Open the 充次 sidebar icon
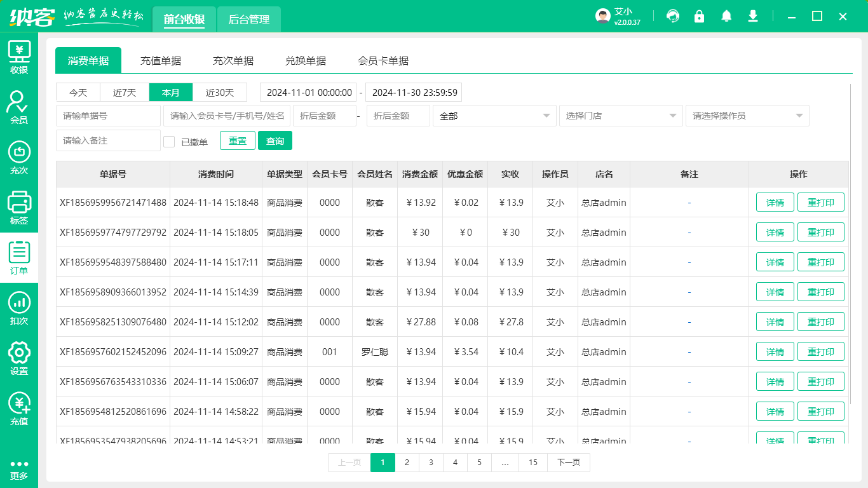The width and height of the screenshot is (868, 488). click(19, 158)
